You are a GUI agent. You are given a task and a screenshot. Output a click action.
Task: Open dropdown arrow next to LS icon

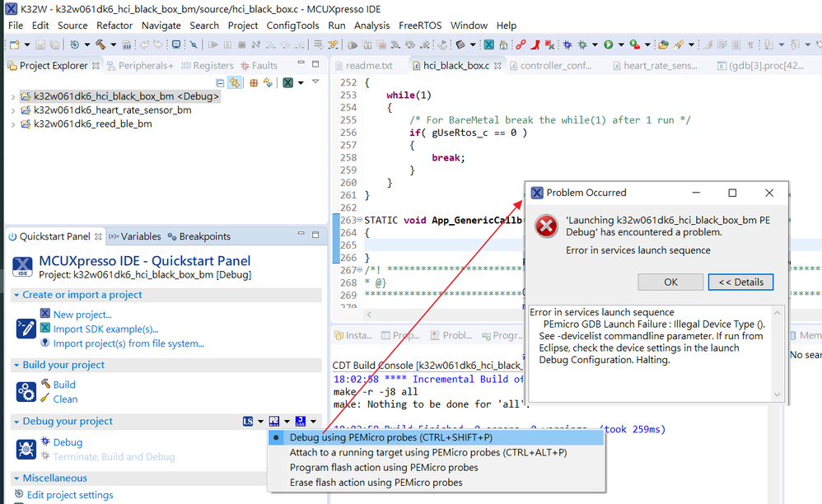pyautogui.click(x=260, y=421)
